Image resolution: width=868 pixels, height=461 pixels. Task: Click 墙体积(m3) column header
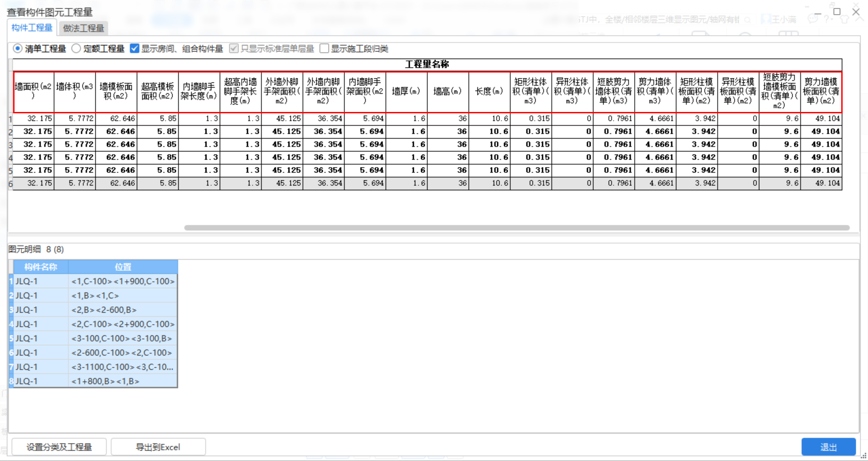[75, 92]
